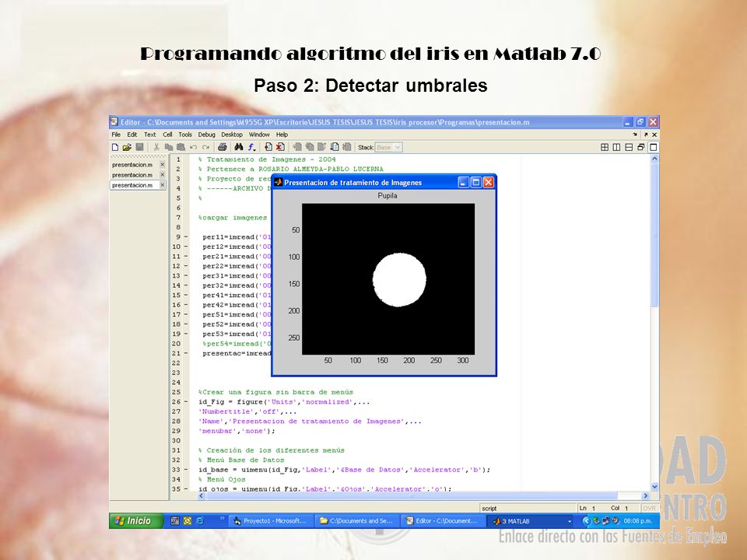Open Find with the binoculars icon

coord(239,147)
